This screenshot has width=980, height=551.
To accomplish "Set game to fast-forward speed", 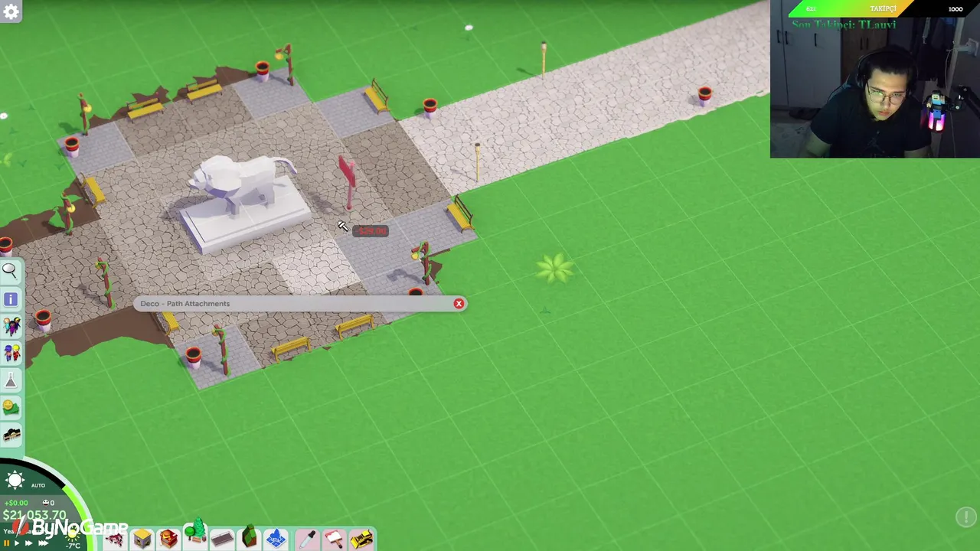I will [28, 543].
